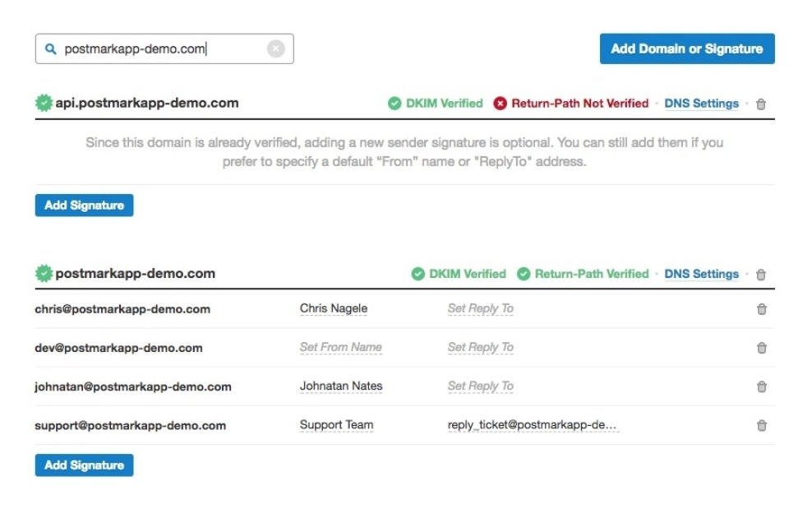Click the Add Domain or Signature button

coord(686,49)
